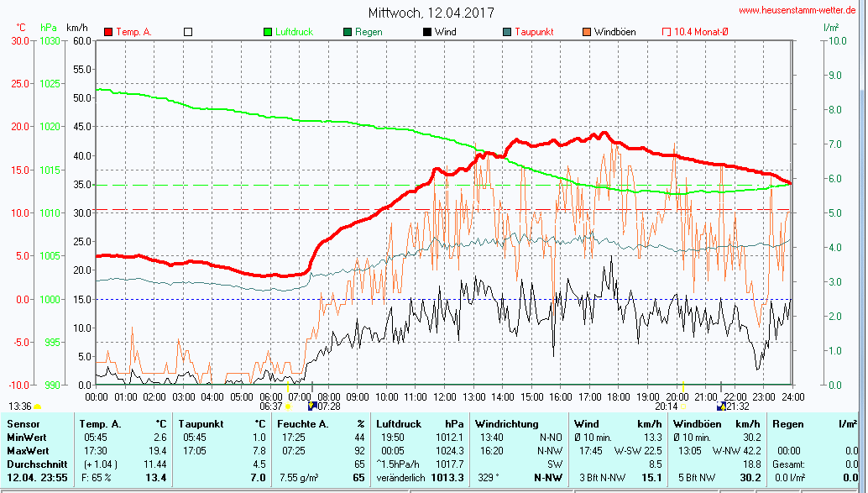Click the green Luftdruck legend square
Image resolution: width=868 pixels, height=493 pixels.
269,32
